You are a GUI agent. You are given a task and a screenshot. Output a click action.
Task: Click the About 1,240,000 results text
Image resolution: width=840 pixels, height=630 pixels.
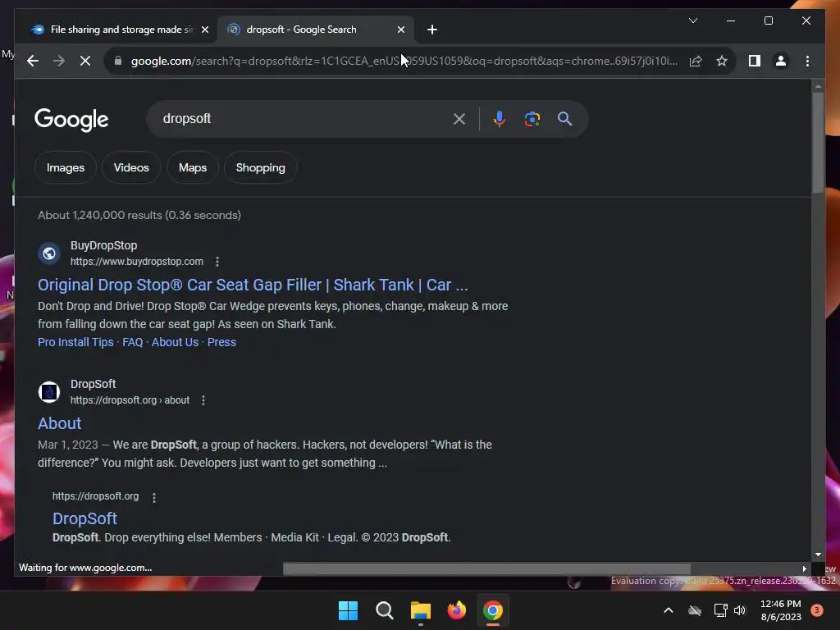[139, 216]
